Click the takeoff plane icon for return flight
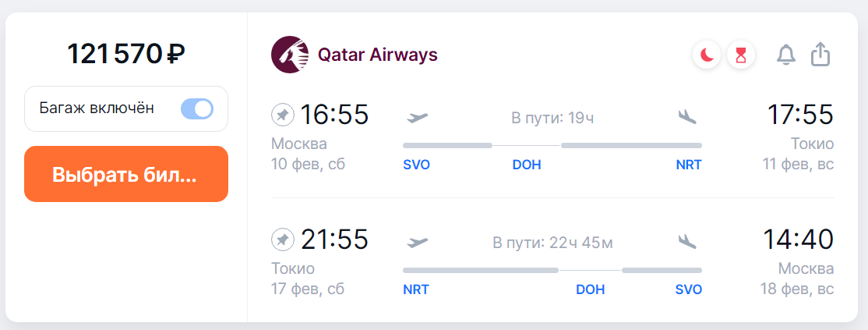868x330 pixels. point(418,242)
